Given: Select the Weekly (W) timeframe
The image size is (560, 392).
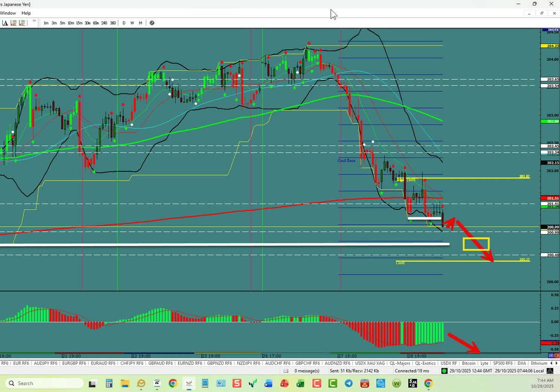Looking at the screenshot, I should [132, 23].
